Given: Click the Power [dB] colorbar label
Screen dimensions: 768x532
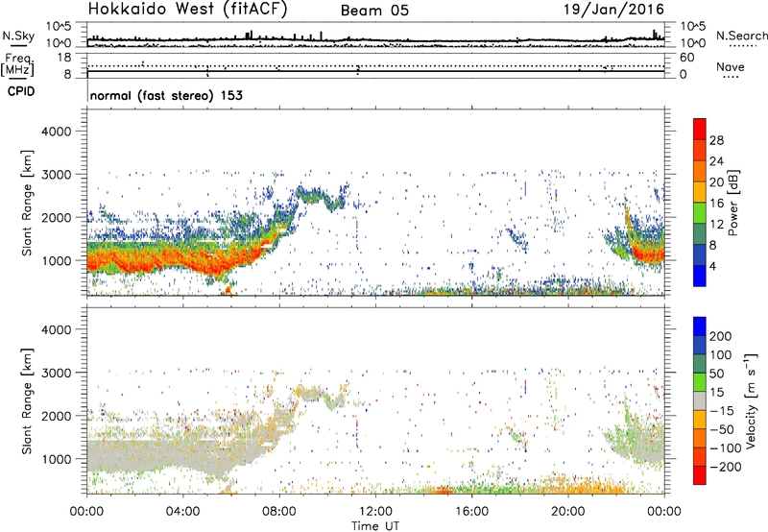Looking at the screenshot, I should coord(732,203).
